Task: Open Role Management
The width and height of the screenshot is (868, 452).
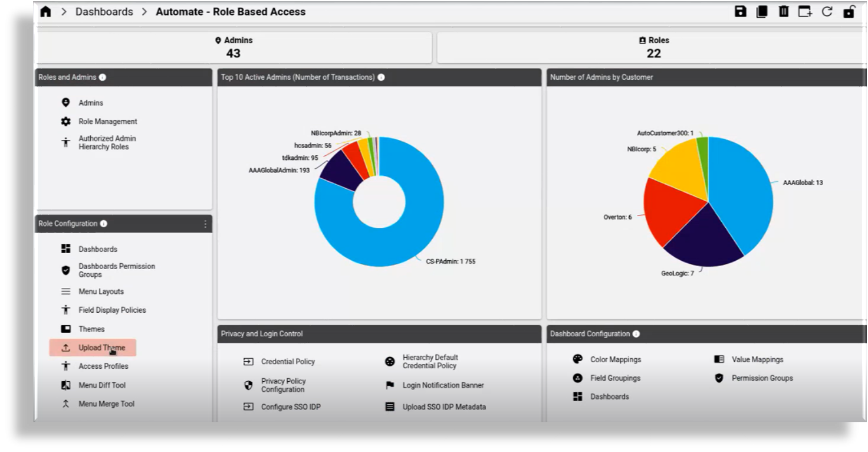Action: coord(107,122)
